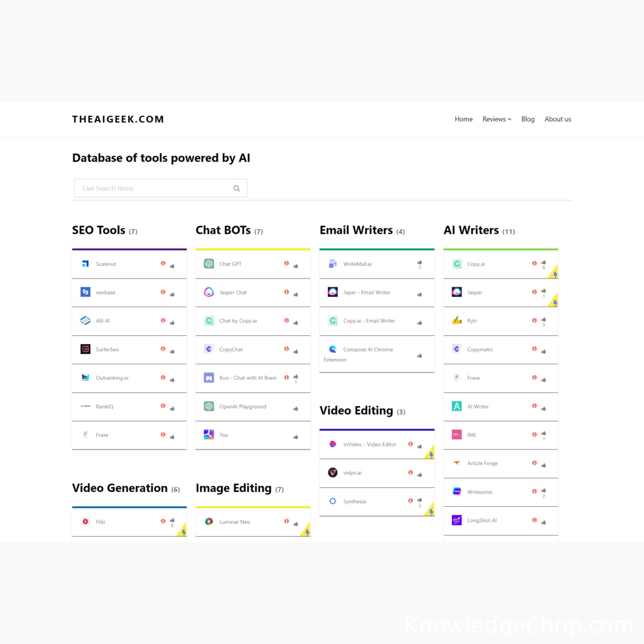644x644 pixels.
Task: Upvote WriteMail.ai with thumbs up
Action: coord(420,262)
